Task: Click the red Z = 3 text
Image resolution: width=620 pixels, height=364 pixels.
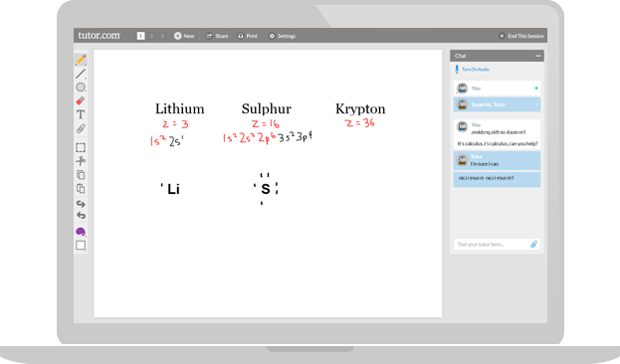Action: 175,124
